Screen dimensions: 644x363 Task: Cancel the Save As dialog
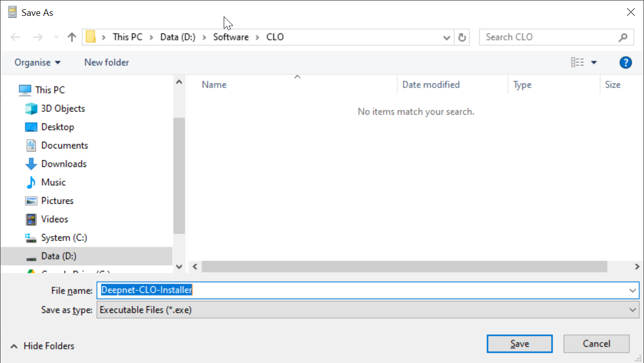596,344
